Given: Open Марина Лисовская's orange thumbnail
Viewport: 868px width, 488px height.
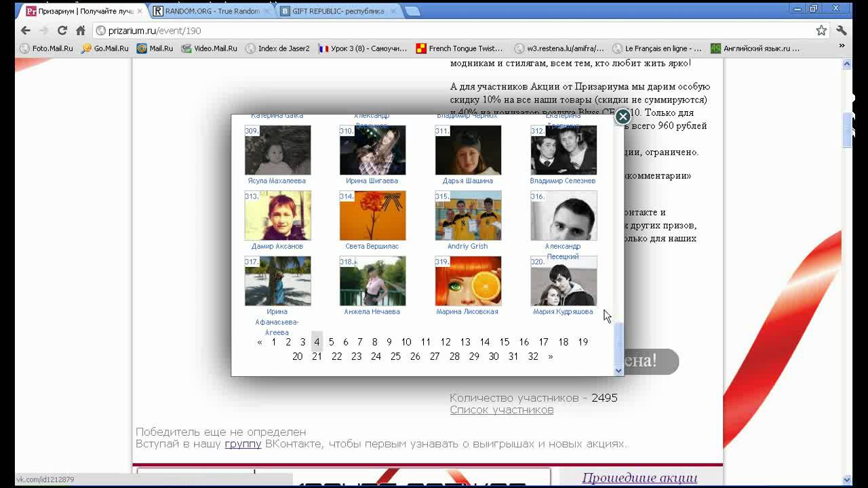Looking at the screenshot, I should coord(469,281).
